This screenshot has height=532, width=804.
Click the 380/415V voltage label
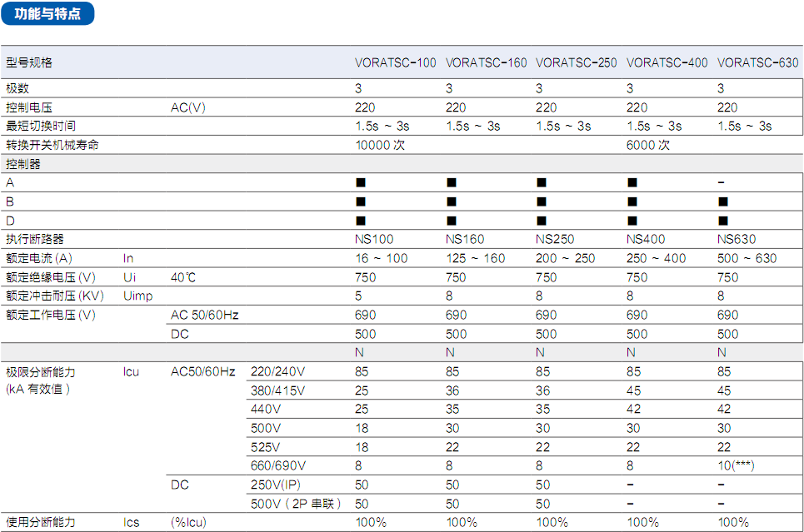click(x=278, y=390)
